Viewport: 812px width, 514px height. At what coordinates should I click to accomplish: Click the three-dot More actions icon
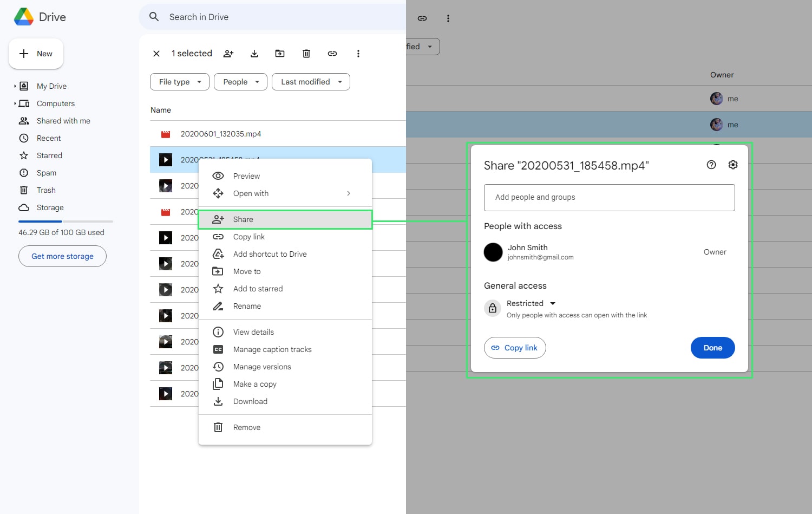(358, 53)
